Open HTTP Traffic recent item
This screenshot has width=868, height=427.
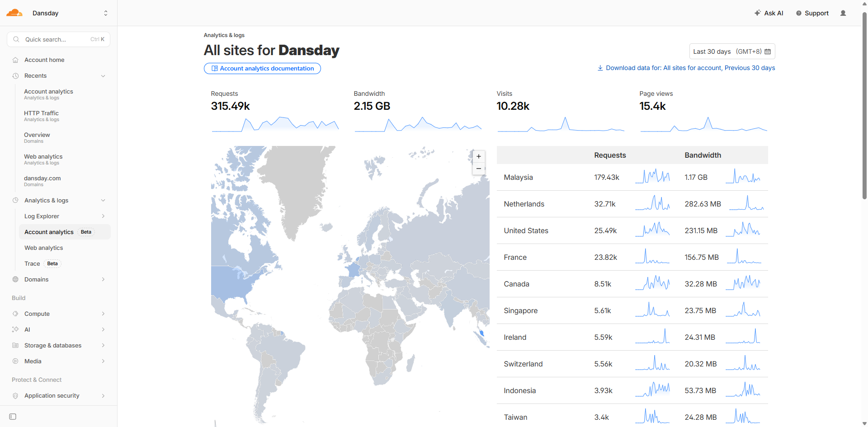pyautogui.click(x=41, y=116)
